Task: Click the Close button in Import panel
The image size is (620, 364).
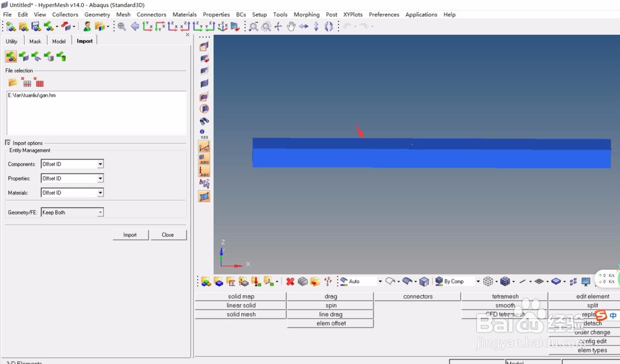Action: [x=167, y=235]
